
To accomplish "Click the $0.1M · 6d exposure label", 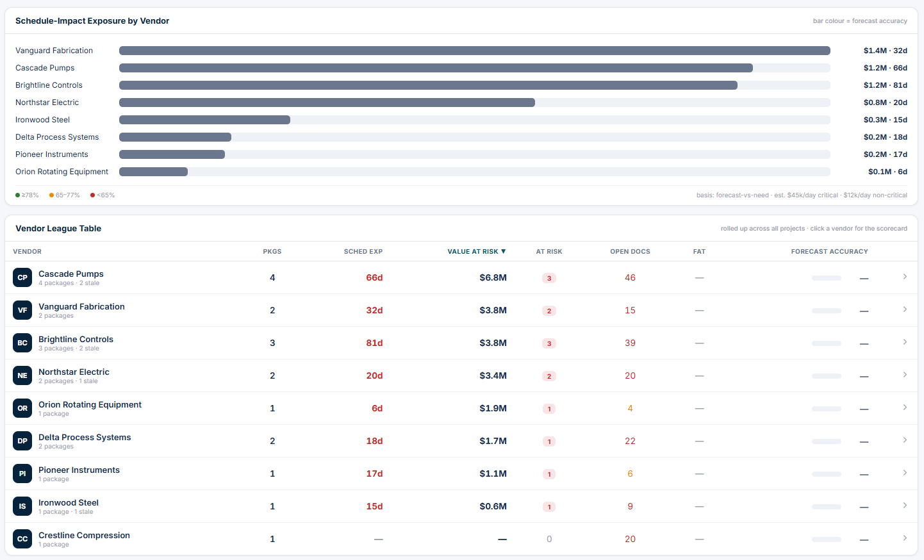I will tap(887, 172).
